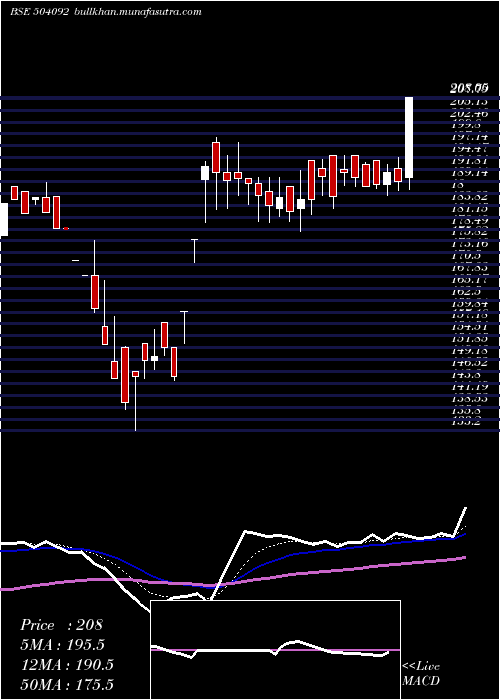500x700 pixels.
Task: Click the 133.2 bottom price axis label
Action: [x=468, y=422]
